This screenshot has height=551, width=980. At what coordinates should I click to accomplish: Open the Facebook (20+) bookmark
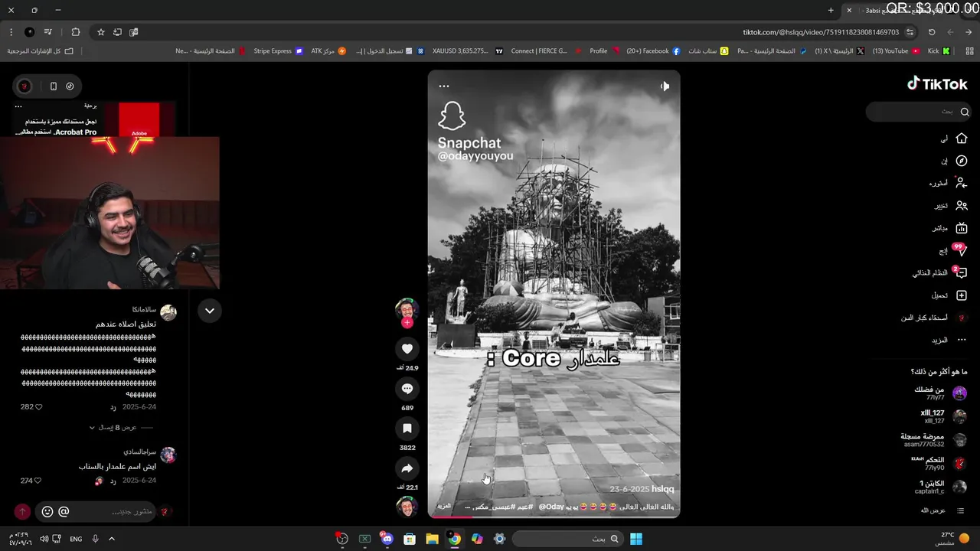[x=653, y=51]
